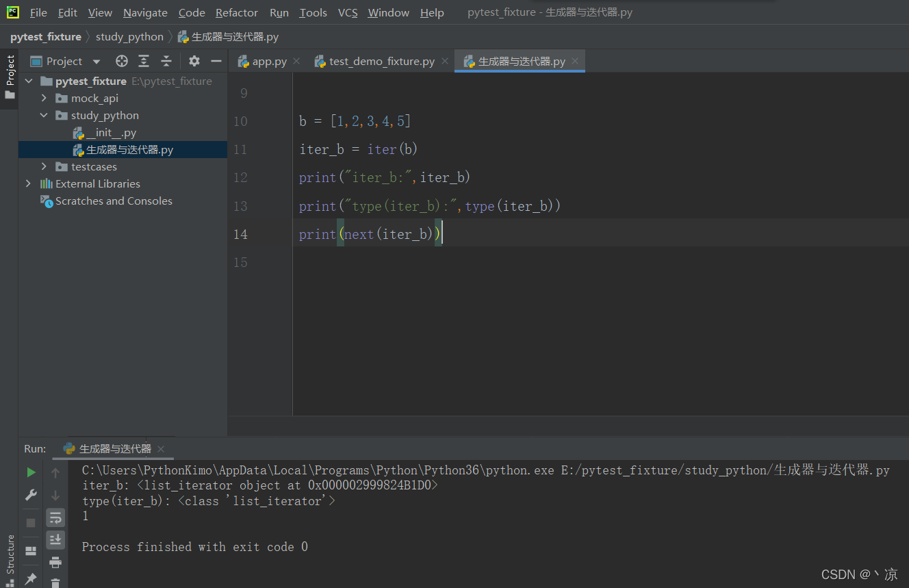Click the PyCharm application logo icon
909x588 pixels.
pyautogui.click(x=12, y=12)
